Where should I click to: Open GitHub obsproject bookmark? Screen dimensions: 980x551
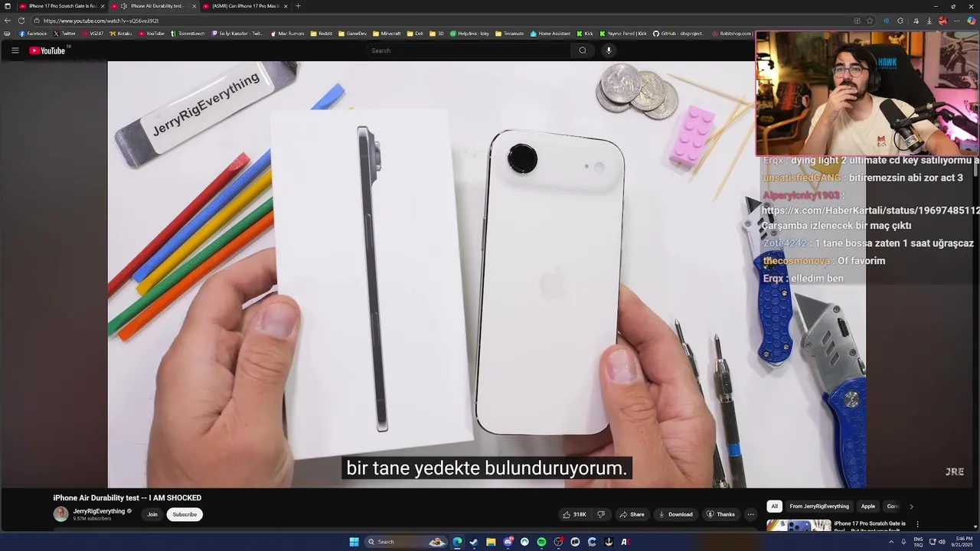click(x=680, y=34)
